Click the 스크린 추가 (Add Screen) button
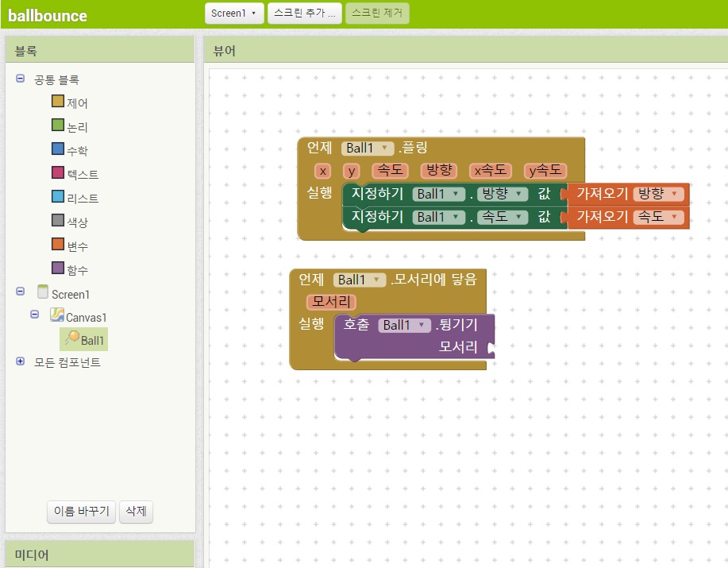The height and width of the screenshot is (568, 728). click(x=305, y=14)
